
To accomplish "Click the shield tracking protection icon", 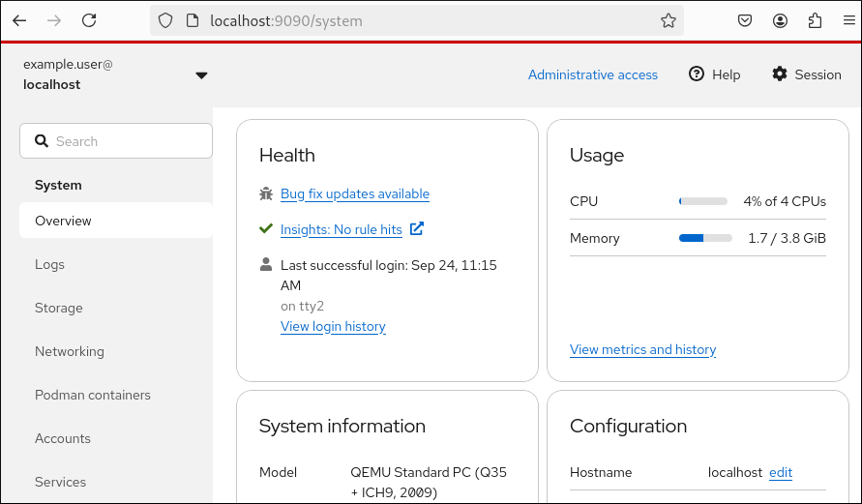I will (165, 21).
